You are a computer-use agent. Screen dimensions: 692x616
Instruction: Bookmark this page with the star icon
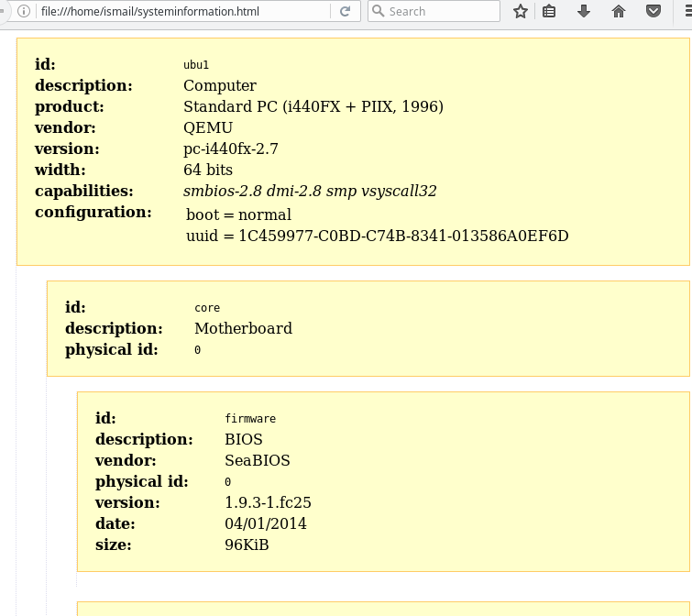521,11
